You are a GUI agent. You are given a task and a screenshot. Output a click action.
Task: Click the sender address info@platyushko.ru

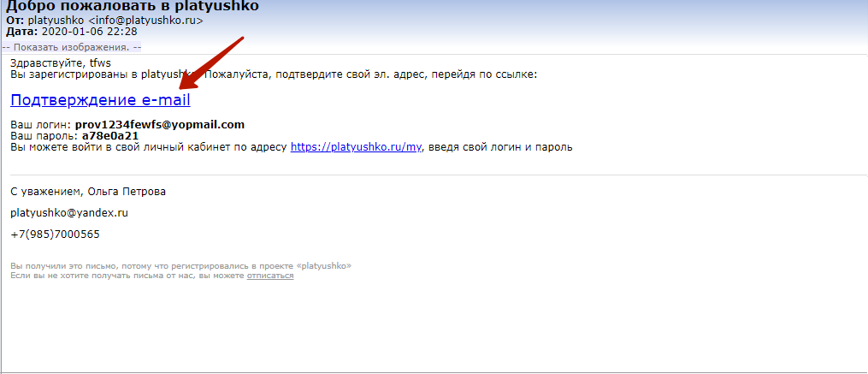tap(146, 21)
